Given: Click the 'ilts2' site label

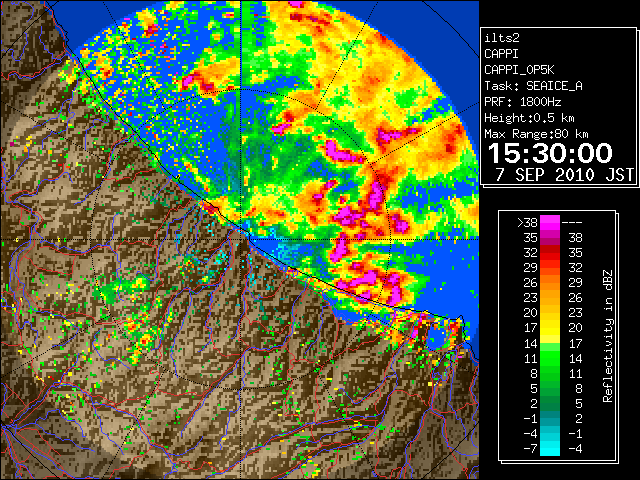Looking at the screenshot, I should [502, 38].
